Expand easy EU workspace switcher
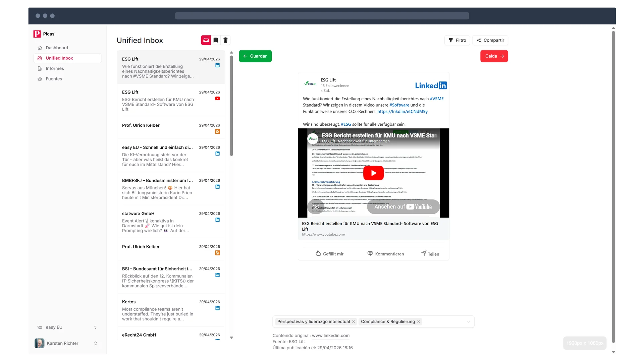The image size is (644, 362). point(67,327)
